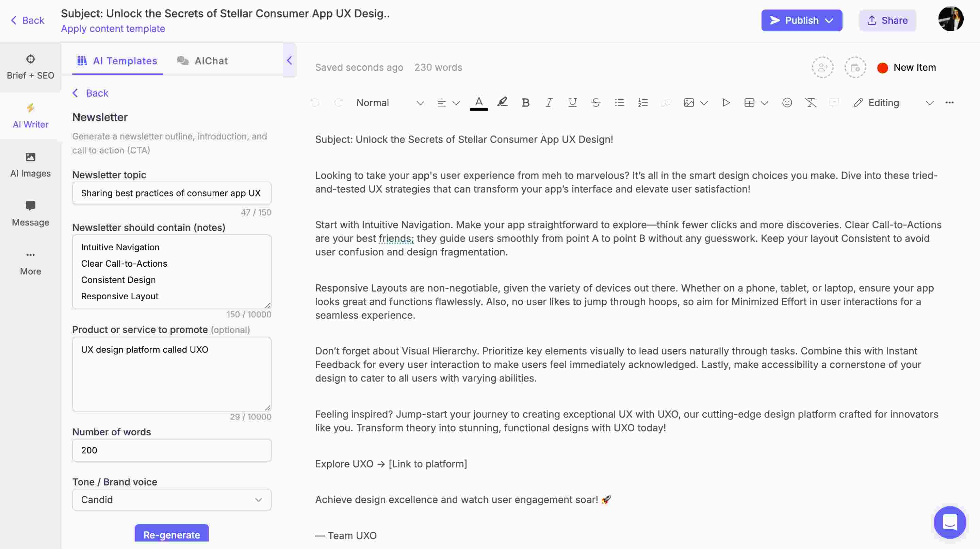The width and height of the screenshot is (980, 549).
Task: Toggle underline formatting
Action: coord(572,103)
